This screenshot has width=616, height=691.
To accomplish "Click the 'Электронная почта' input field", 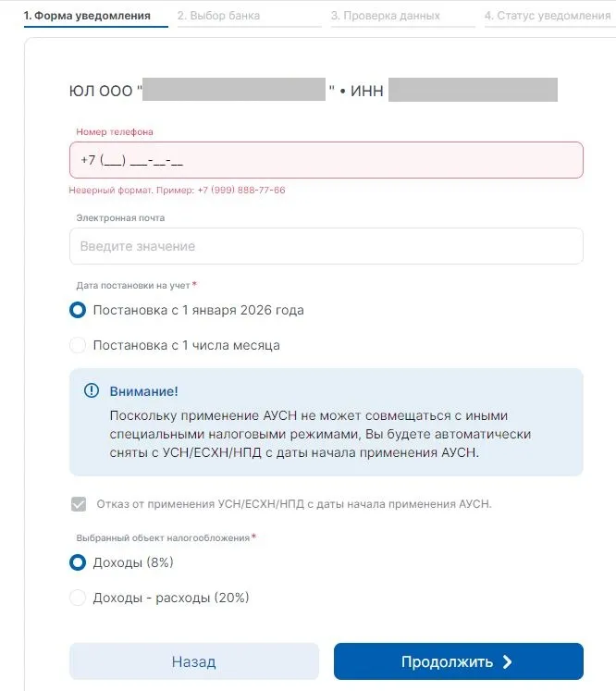I will (x=326, y=246).
